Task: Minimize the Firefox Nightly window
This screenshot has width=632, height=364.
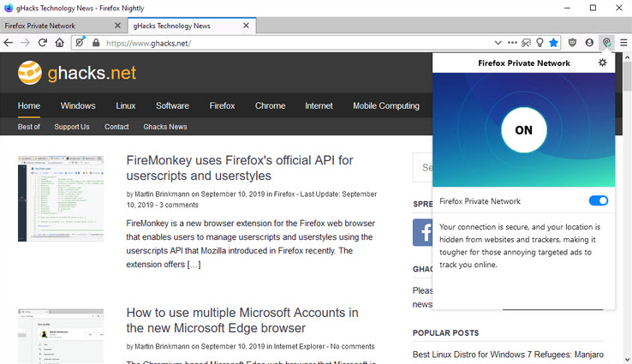Action: tap(567, 8)
